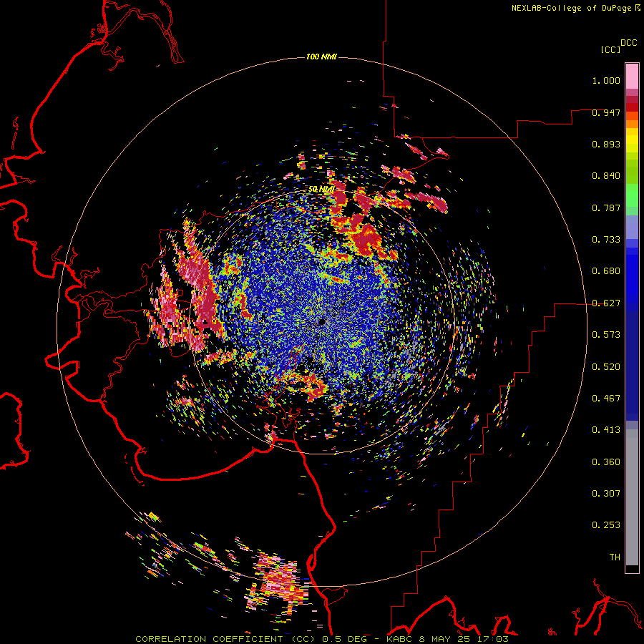644x644 pixels.
Task: Select the 0.467 legend value
Action: tap(606, 399)
